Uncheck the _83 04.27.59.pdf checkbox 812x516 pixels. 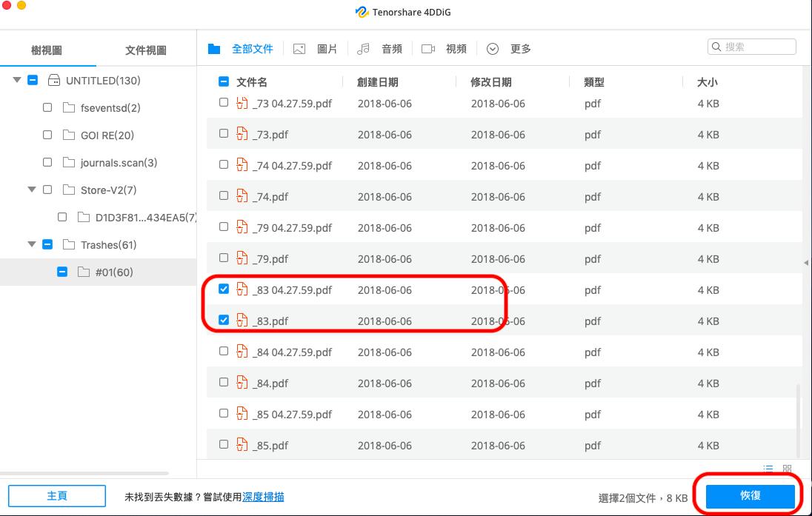click(224, 289)
